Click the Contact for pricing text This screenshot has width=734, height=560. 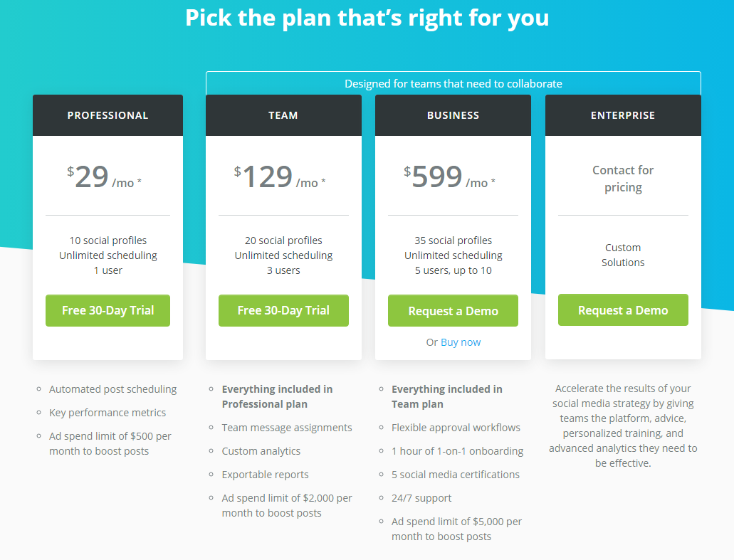pyautogui.click(x=623, y=179)
